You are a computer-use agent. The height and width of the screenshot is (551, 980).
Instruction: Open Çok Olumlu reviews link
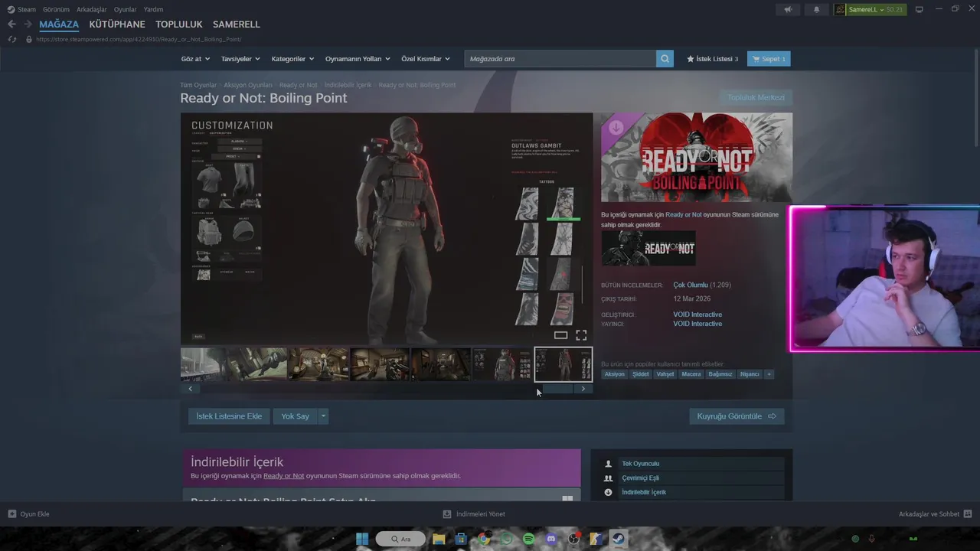691,285
